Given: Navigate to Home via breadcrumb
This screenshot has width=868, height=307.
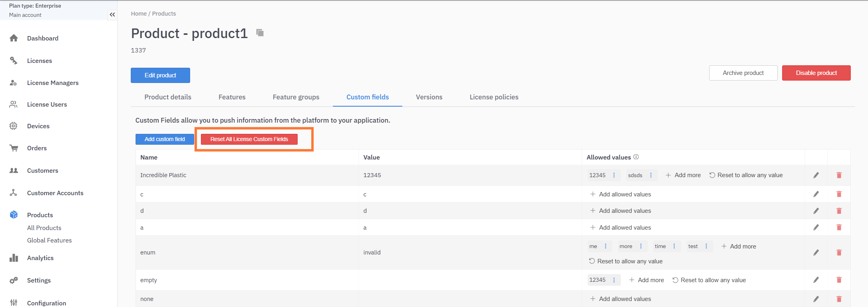Looking at the screenshot, I should click(x=139, y=14).
